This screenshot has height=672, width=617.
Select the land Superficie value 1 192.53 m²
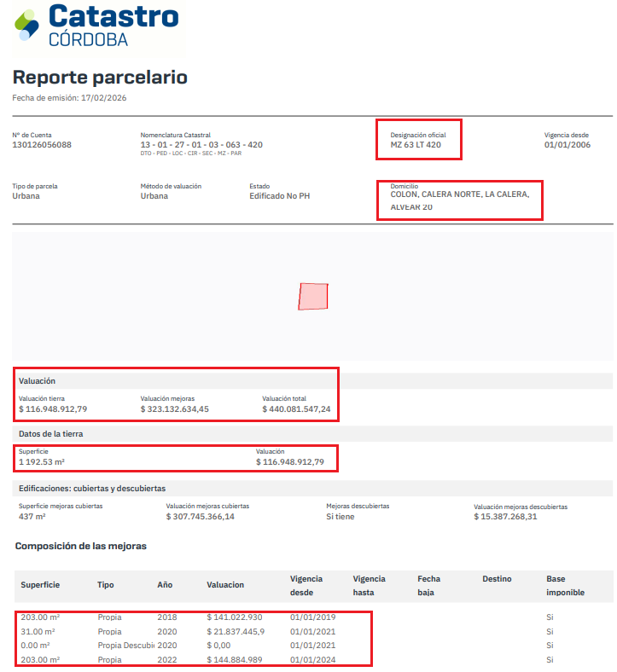point(42,462)
